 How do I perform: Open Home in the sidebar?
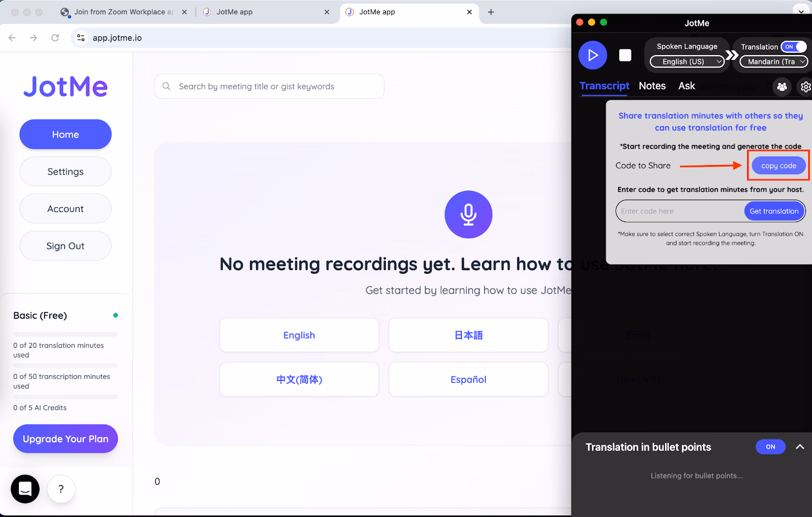65,135
